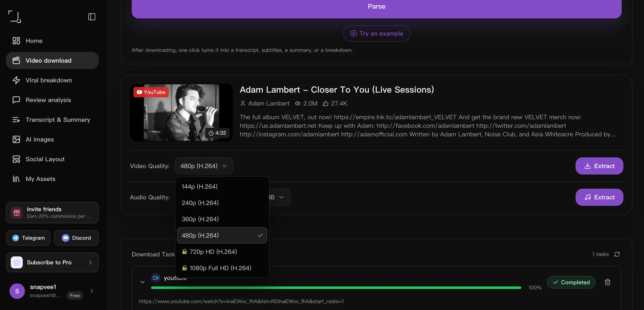The width and height of the screenshot is (644, 310).
Task: Click the 4:32 duration badge
Action: pos(217,133)
